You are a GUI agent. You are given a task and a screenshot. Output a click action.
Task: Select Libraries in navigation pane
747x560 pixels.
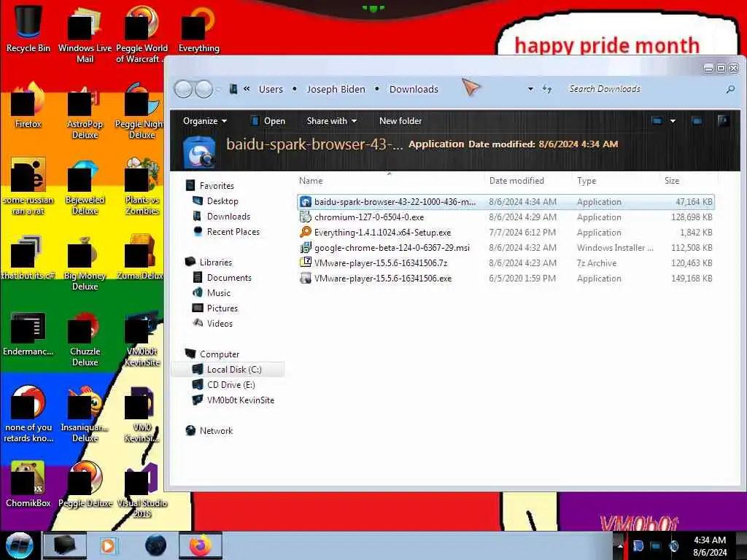209,262
